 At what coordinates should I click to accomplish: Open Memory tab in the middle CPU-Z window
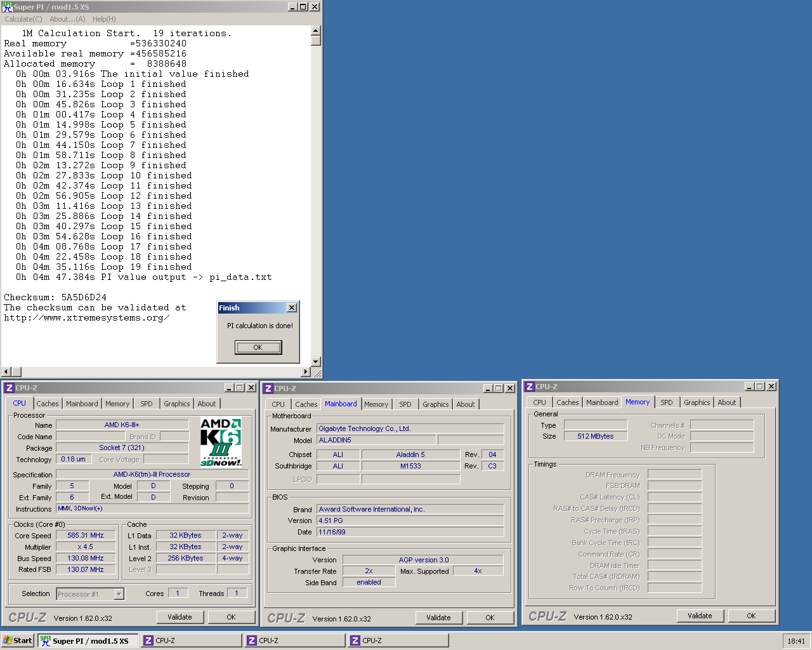click(x=376, y=404)
